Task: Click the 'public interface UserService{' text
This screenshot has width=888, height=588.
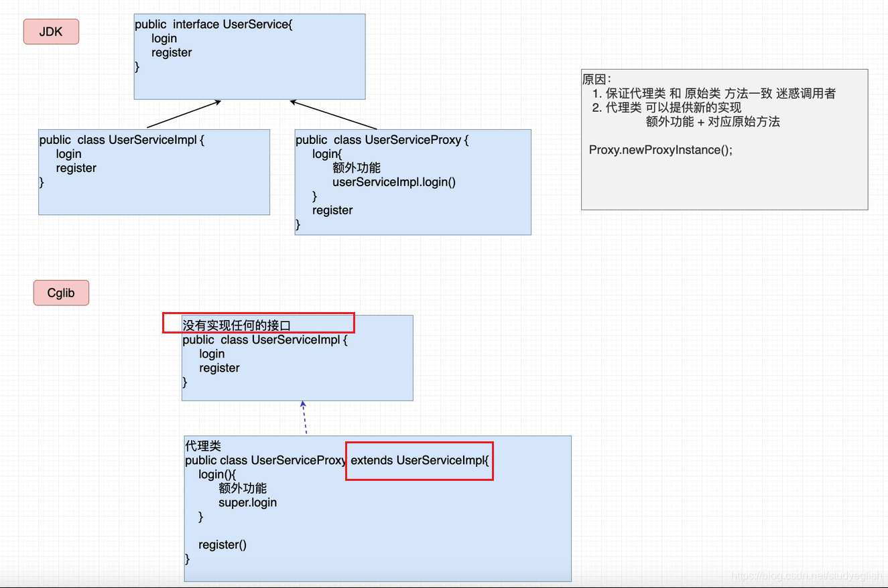Action: click(x=214, y=25)
